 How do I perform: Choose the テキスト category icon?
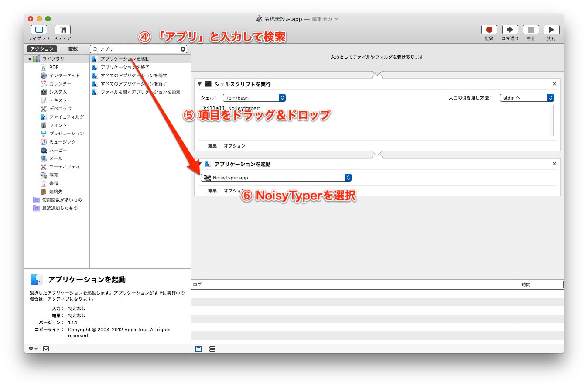tap(44, 100)
